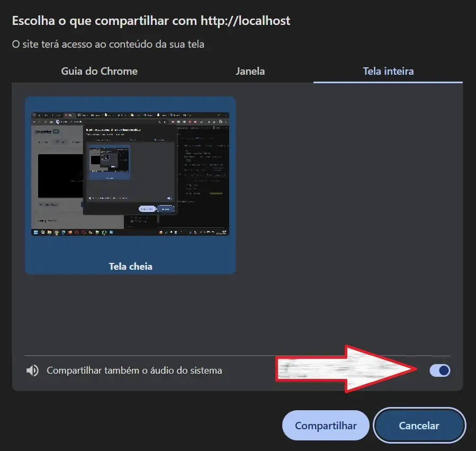Switch to the Guia do Chrome tab

(99, 71)
